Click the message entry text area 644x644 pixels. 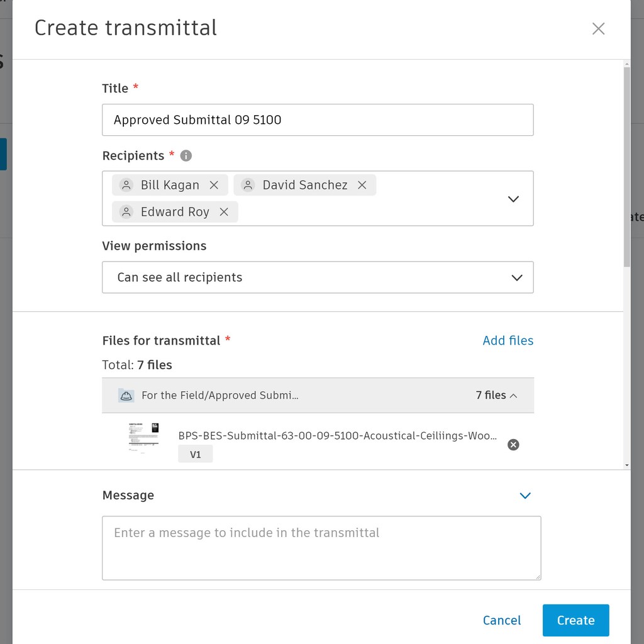tap(321, 547)
